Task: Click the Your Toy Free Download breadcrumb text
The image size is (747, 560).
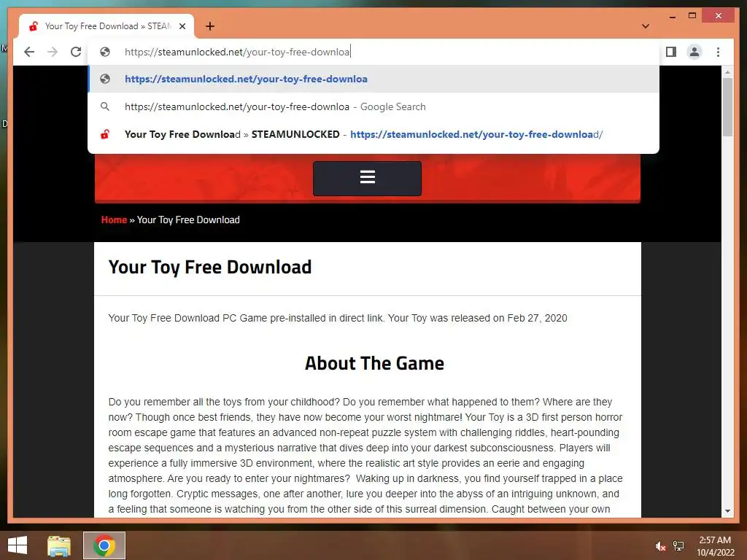Action: pyautogui.click(x=188, y=219)
